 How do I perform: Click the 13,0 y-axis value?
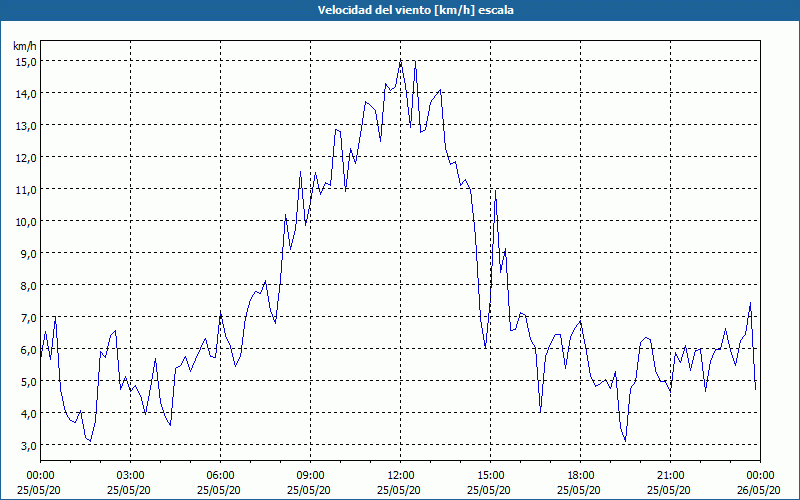(x=26, y=126)
